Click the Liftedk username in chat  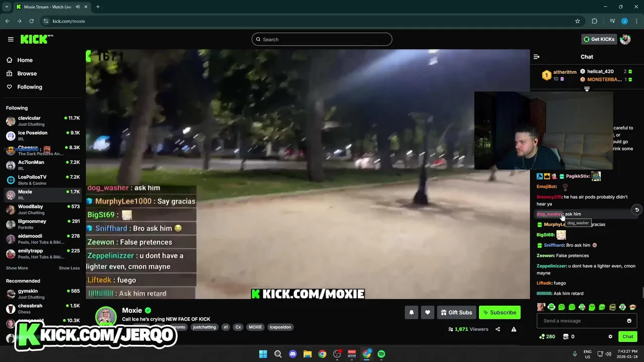click(544, 283)
